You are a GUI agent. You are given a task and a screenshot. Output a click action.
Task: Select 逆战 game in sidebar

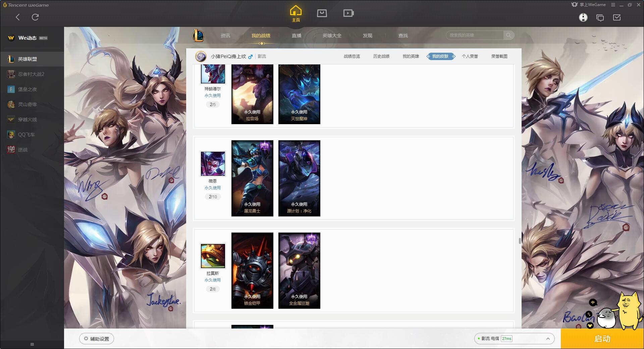[x=32, y=150]
